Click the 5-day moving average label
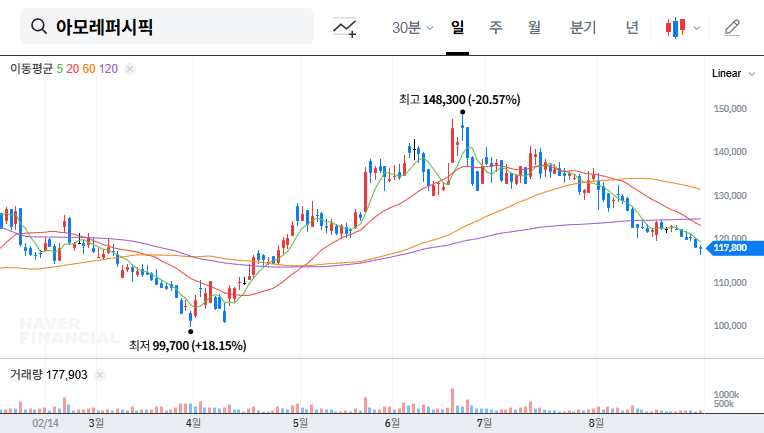This screenshot has height=433, width=764. coord(59,69)
